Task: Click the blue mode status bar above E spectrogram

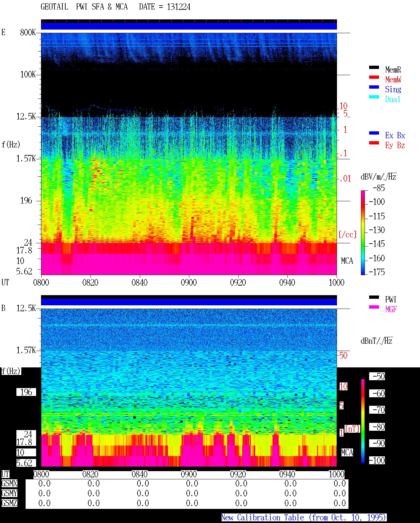Action: (x=189, y=26)
